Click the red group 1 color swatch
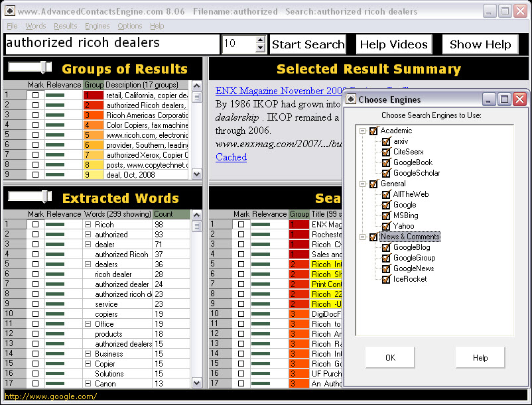Image resolution: width=532 pixels, height=405 pixels. pyautogui.click(x=94, y=95)
